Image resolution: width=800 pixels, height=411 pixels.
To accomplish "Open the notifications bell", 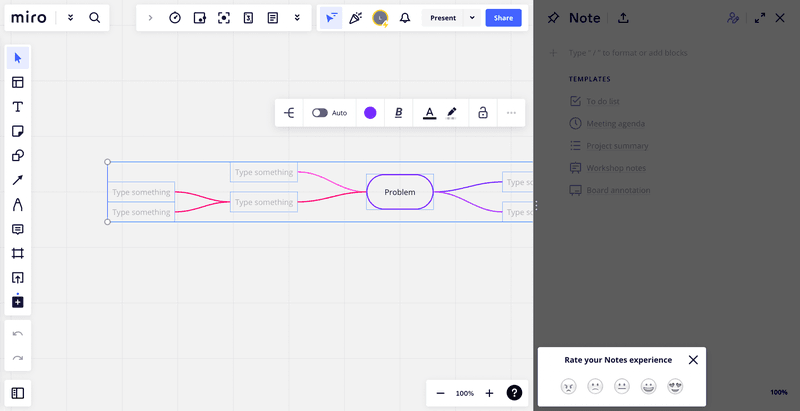I will click(405, 18).
